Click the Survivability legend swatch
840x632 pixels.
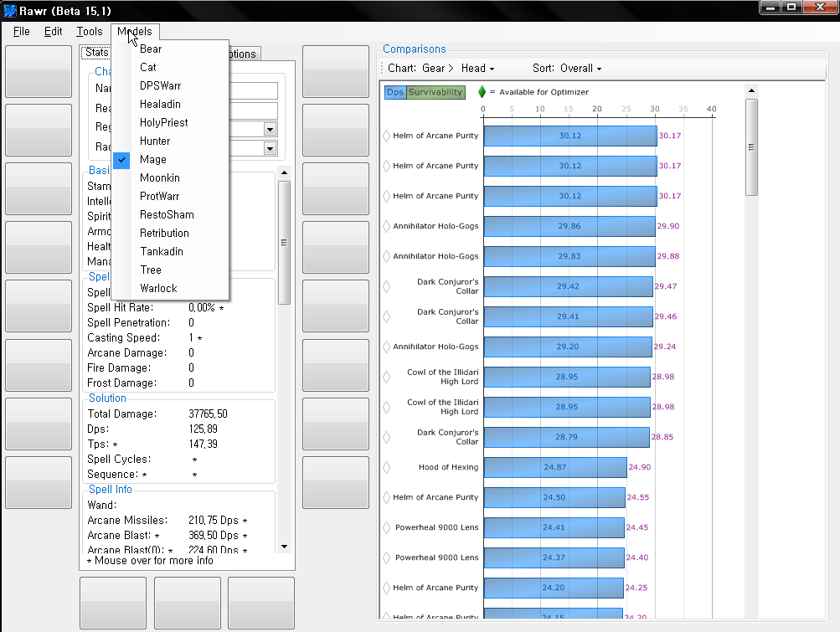(435, 92)
